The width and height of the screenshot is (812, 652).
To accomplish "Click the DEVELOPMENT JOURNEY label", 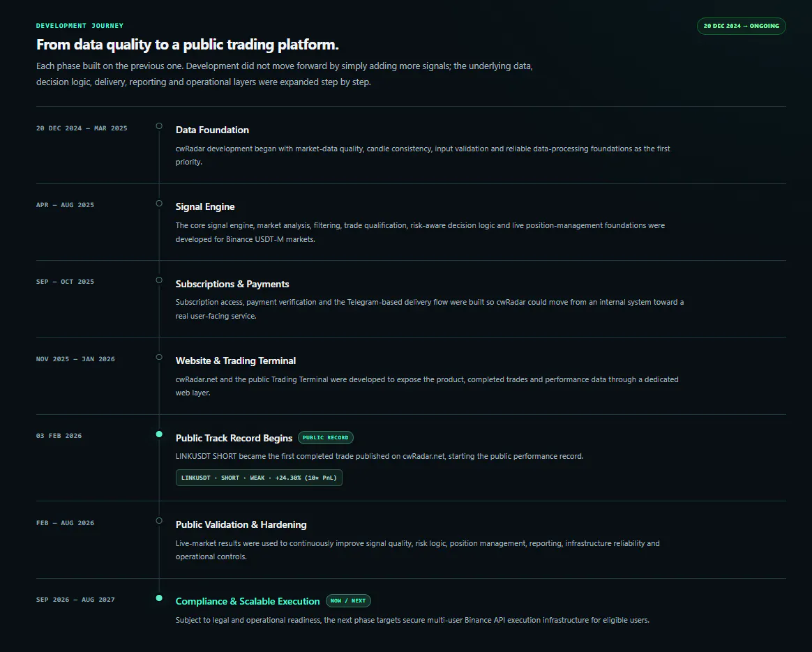I will [x=80, y=26].
